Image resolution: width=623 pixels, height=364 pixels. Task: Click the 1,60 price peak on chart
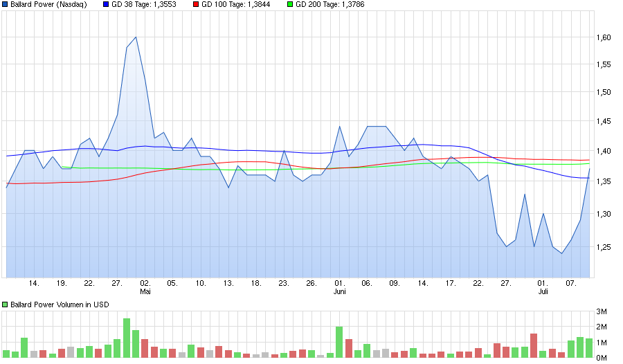click(x=136, y=37)
